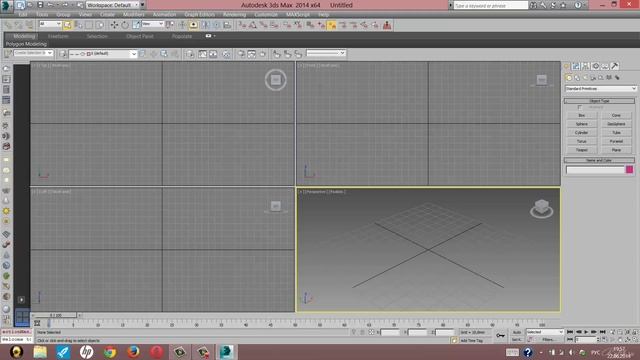Select Geometry category in Create panel
The width and height of the screenshot is (640, 360).
coord(569,78)
